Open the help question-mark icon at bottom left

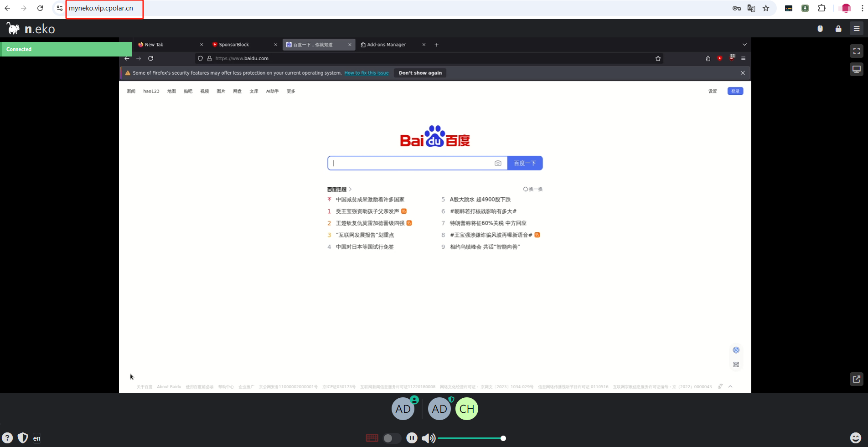(7, 438)
